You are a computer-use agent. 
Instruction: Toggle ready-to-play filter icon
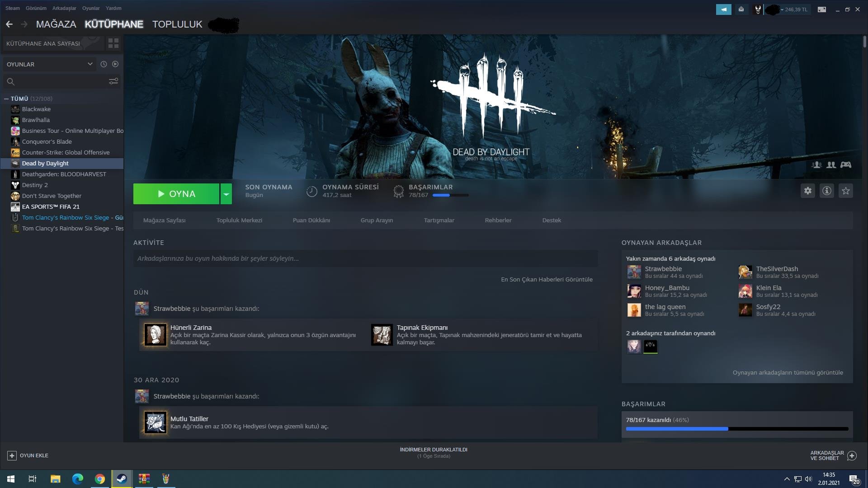coord(115,64)
